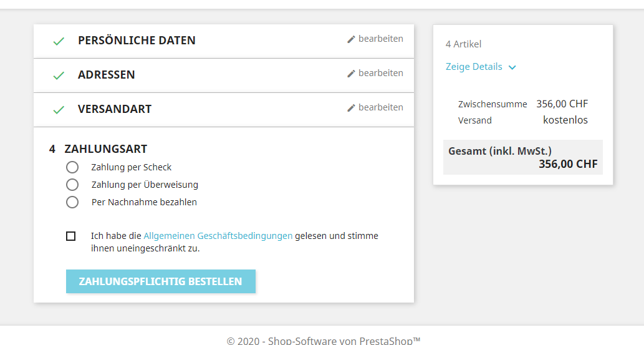Open Allgemeinen Geschäftsbedingungen link
644x345 pixels.
(x=218, y=236)
